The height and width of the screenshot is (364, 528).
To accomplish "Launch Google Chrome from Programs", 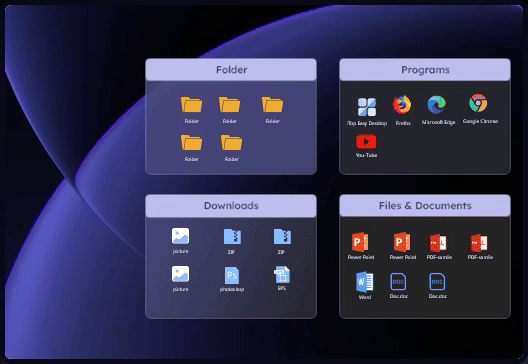I will (x=478, y=103).
